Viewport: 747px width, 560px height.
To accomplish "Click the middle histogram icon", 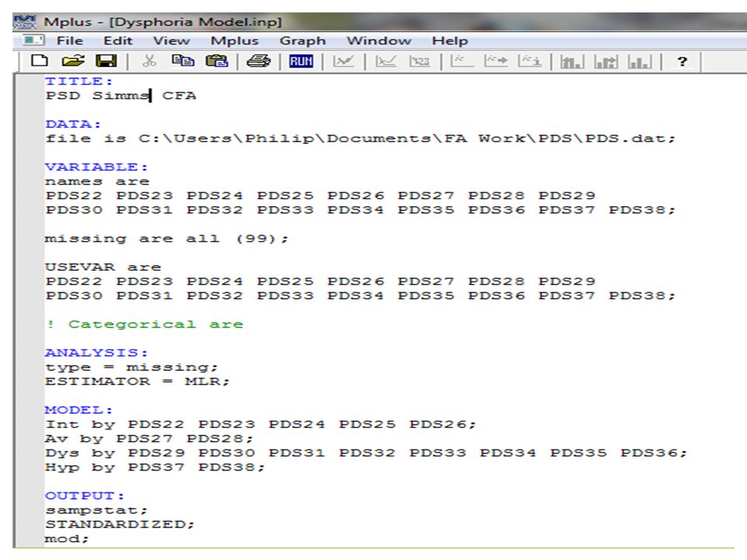I will [606, 61].
